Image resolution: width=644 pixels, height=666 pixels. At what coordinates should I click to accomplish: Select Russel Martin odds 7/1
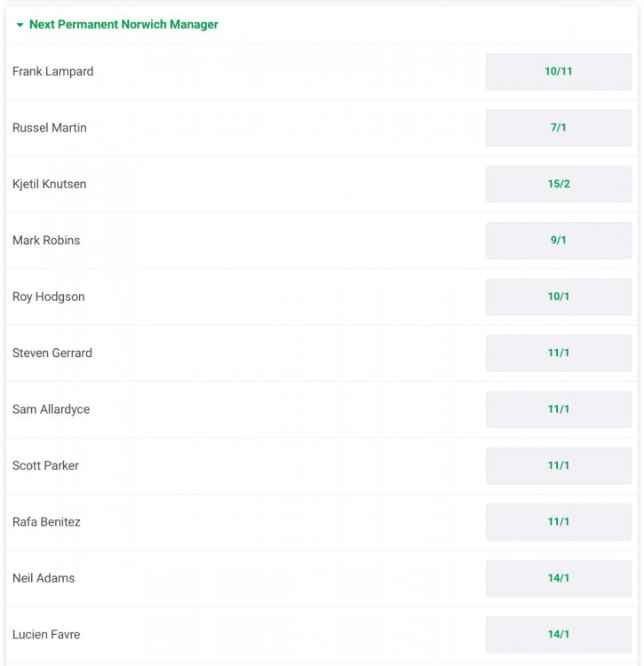coord(558,128)
